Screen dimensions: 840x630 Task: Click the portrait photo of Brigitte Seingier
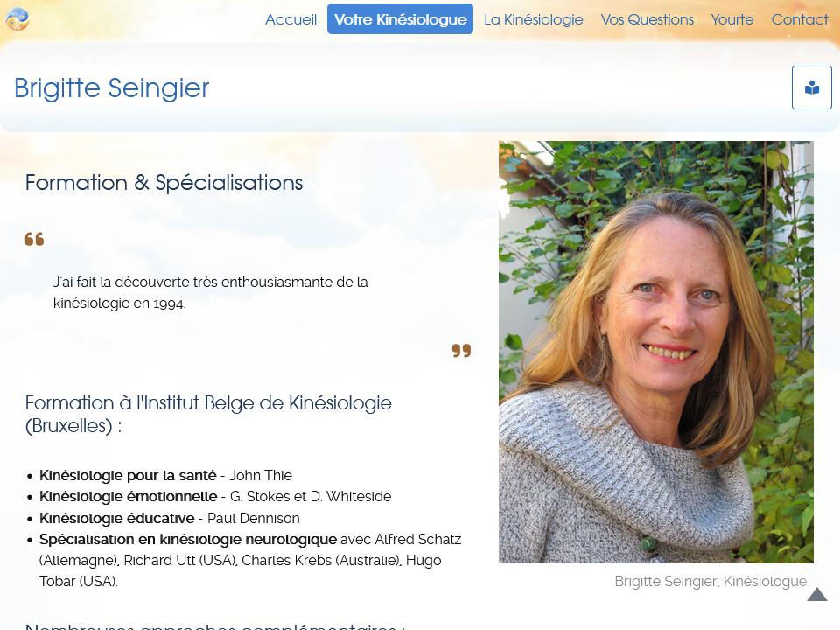pyautogui.click(x=655, y=352)
